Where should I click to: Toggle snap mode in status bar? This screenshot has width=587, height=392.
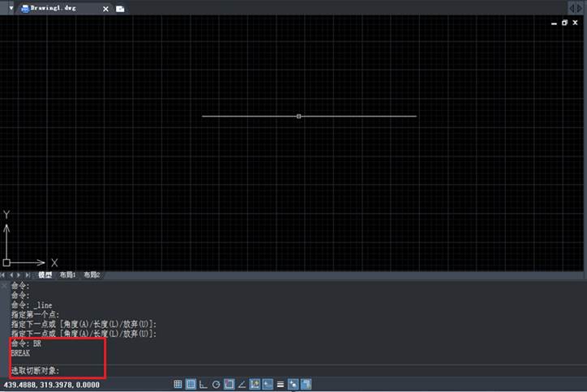coord(178,384)
